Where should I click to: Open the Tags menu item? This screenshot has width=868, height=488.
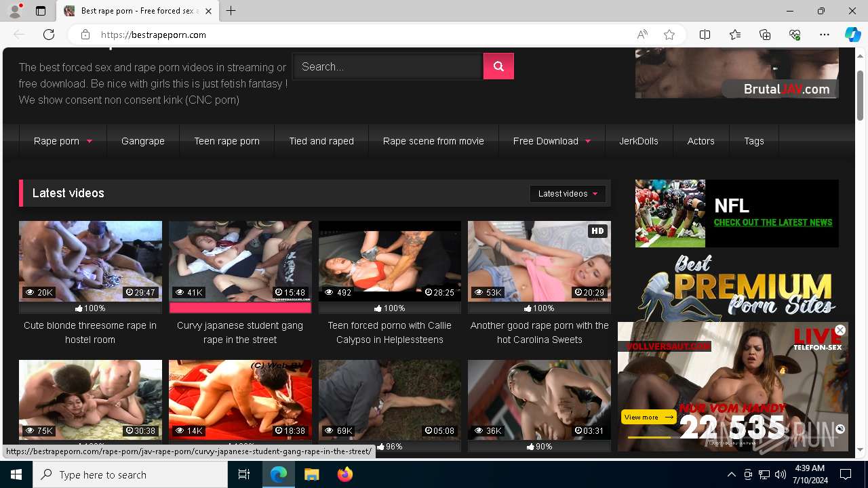coord(754,141)
